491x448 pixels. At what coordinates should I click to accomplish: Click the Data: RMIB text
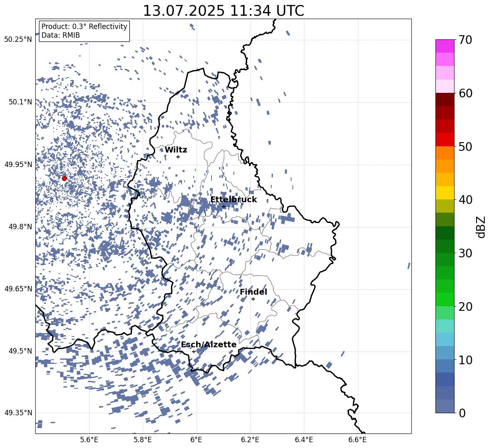tap(61, 35)
